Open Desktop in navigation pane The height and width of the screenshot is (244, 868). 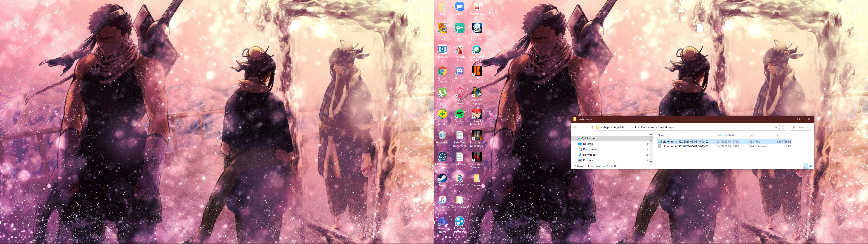[588, 144]
